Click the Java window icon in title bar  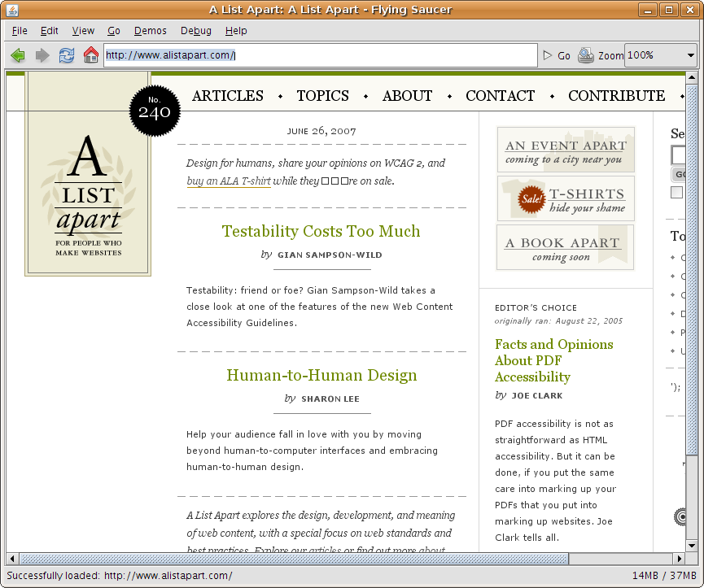point(12,10)
